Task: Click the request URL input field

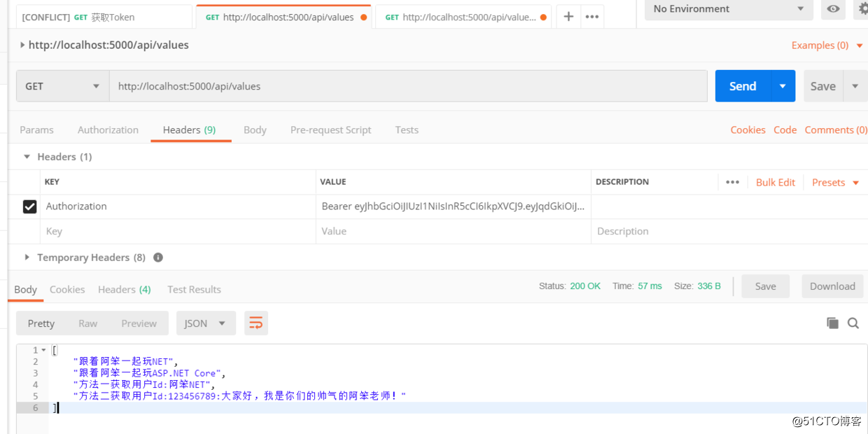Action: click(x=408, y=86)
